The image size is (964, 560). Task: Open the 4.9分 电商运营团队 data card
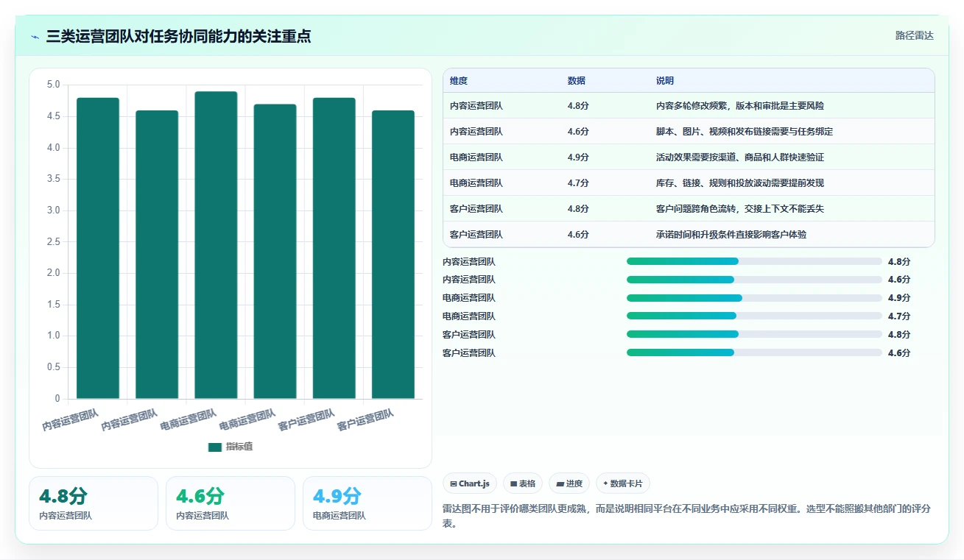pos(367,503)
